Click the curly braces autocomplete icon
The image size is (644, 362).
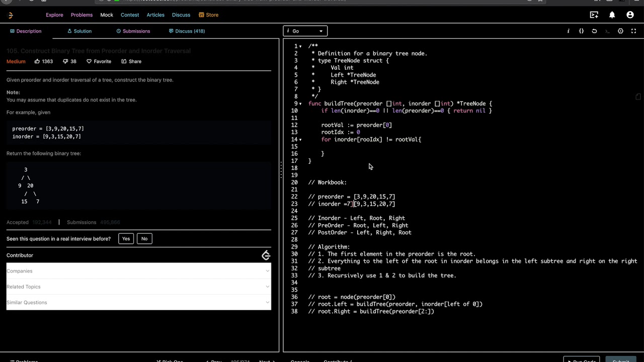[581, 31]
